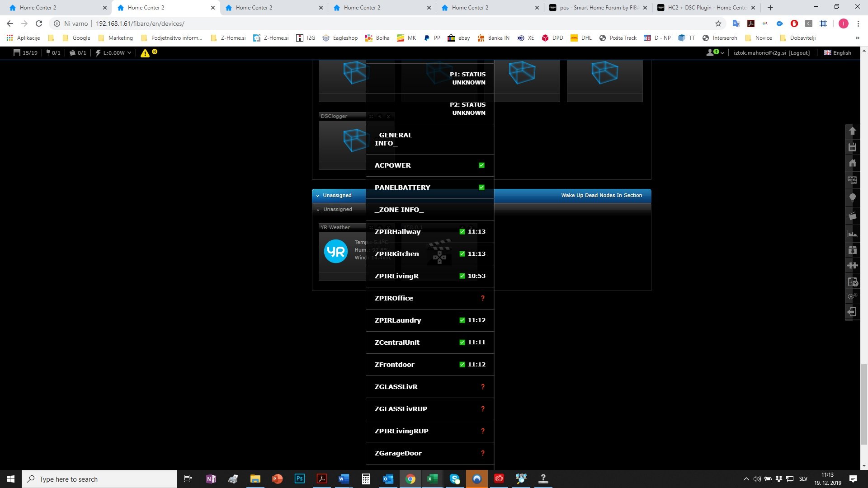Click Excel icon in Windows taskbar
The height and width of the screenshot is (488, 868).
[432, 479]
